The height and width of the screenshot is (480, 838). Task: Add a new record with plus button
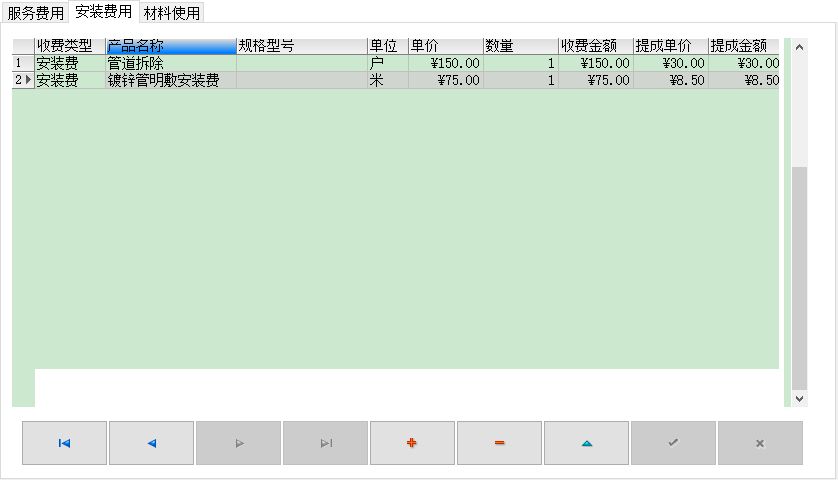[x=412, y=443]
